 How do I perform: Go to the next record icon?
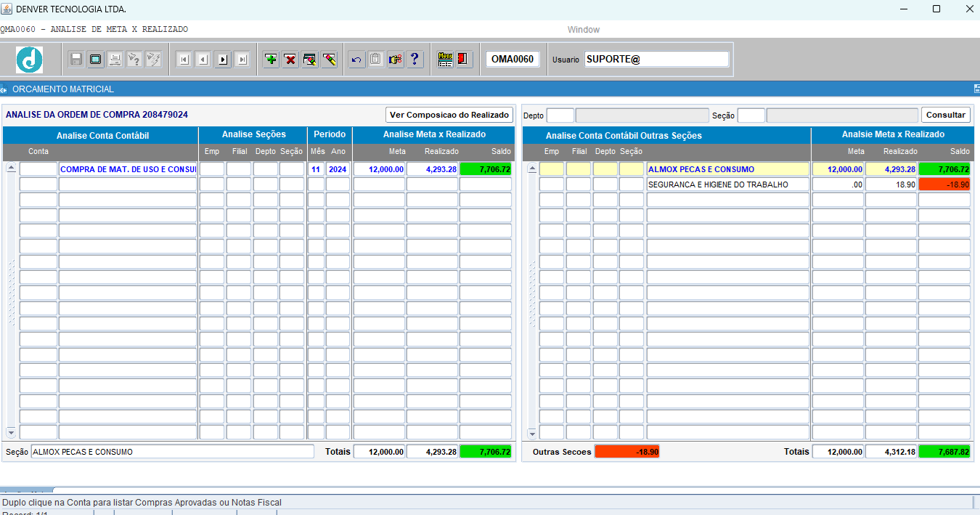(x=223, y=60)
